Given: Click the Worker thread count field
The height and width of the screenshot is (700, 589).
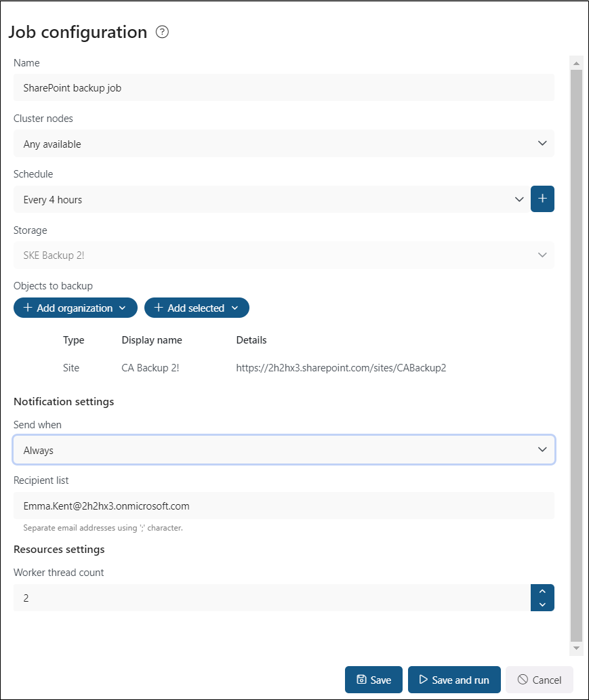Looking at the screenshot, I should tap(271, 598).
